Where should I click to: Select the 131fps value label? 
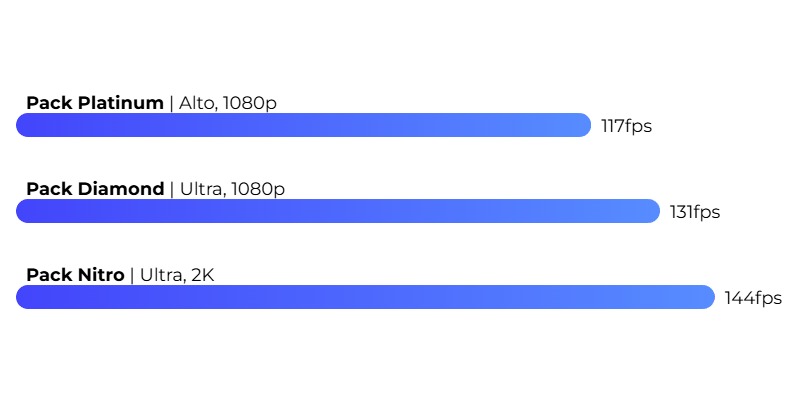[x=695, y=212]
